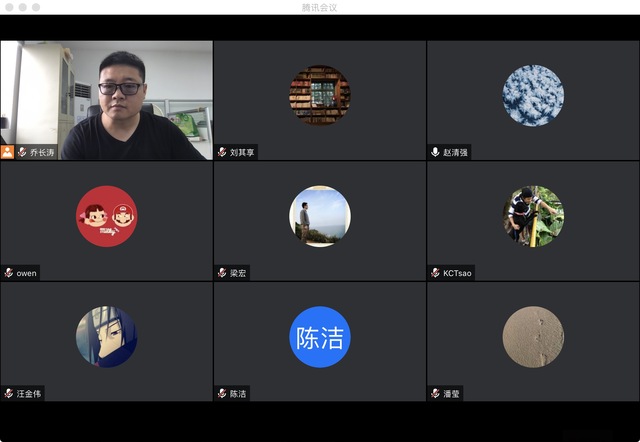Close the 腾讯会议 window
640x442 pixels.
pyautogui.click(x=9, y=7)
